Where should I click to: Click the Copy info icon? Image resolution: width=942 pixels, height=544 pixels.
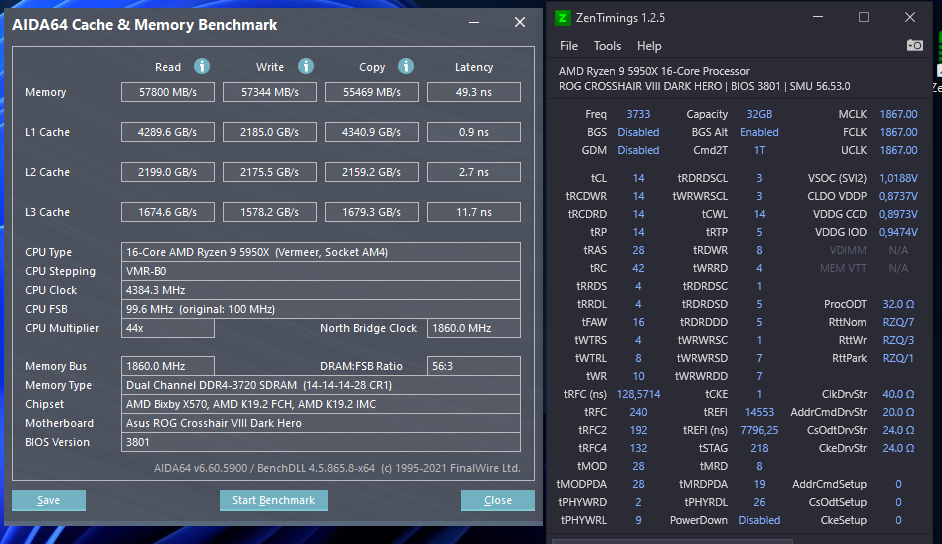pyautogui.click(x=406, y=66)
